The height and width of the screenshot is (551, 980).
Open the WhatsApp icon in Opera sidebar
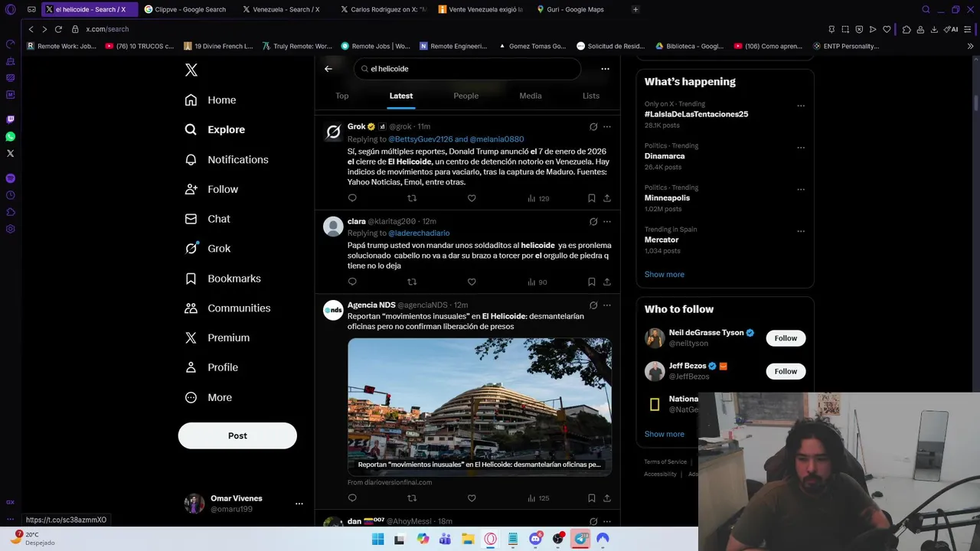(x=10, y=136)
